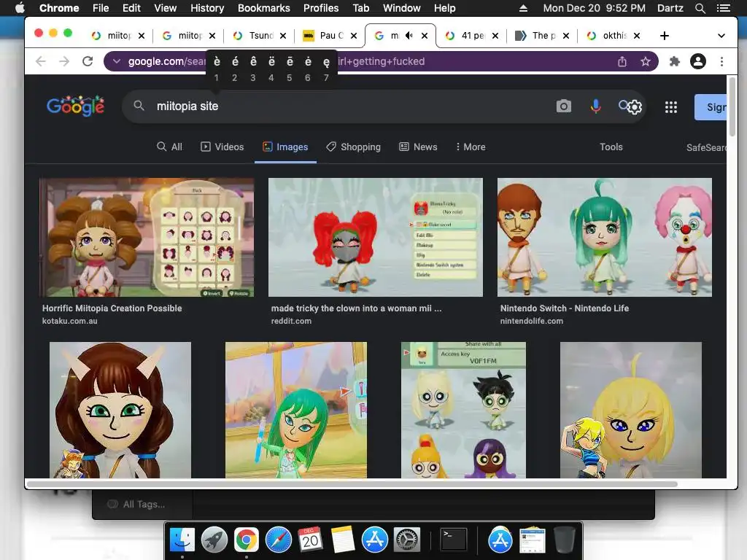Screen dimensions: 747x560
Task: Open the Bookmarks menu
Action: pyautogui.click(x=264, y=8)
